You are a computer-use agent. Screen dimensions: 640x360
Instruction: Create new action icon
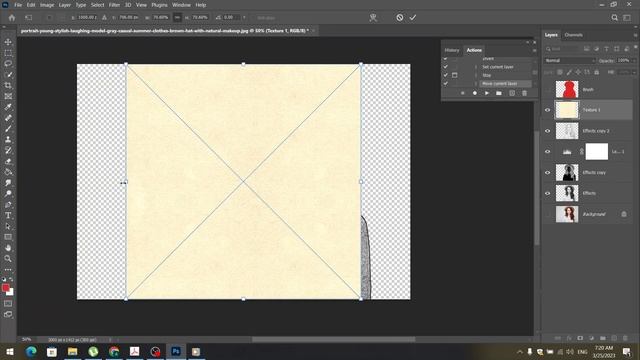[x=512, y=93]
